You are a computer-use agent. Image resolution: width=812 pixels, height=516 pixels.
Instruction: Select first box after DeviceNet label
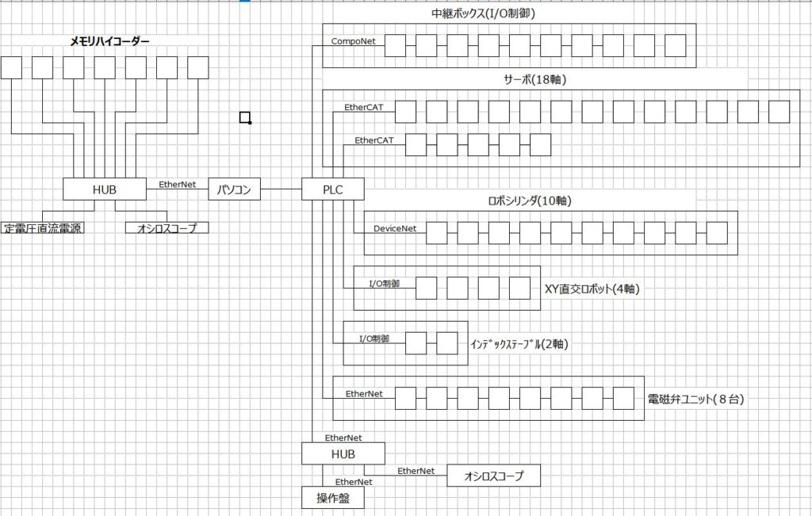click(x=437, y=233)
